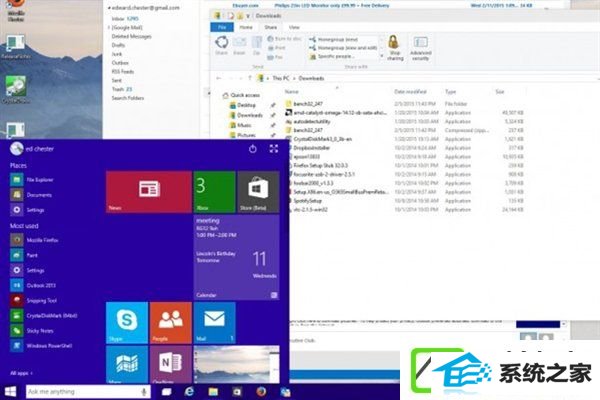Click Burn to disc in ribbon
The width and height of the screenshot is (600, 400).
click(284, 39)
